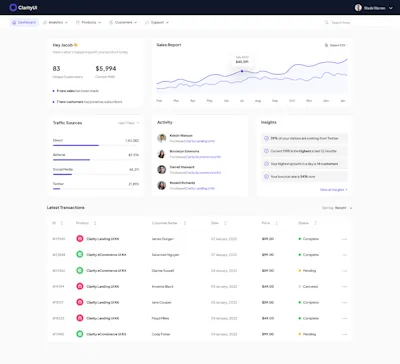400x364 pixels.
Task: Sort transactions by the Price column
Action: [x=276, y=223]
